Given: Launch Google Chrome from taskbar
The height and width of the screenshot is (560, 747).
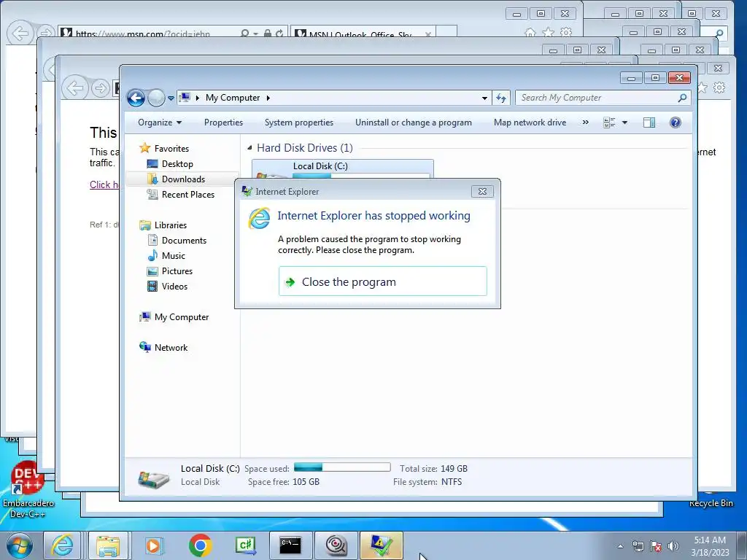Looking at the screenshot, I should click(x=200, y=545).
